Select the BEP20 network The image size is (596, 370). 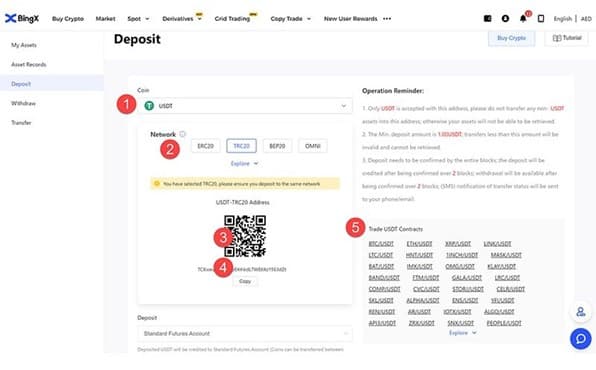click(x=277, y=146)
